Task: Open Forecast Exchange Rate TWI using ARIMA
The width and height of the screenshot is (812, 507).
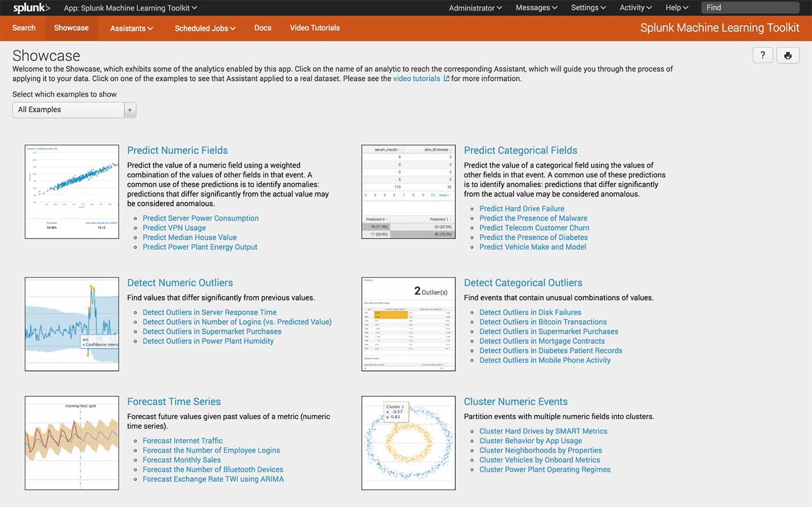Action: click(213, 479)
